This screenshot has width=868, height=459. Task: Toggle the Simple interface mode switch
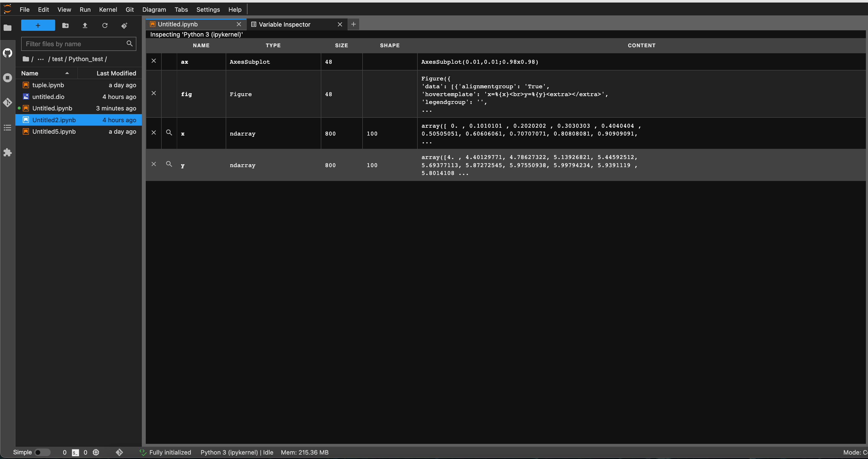[x=42, y=452]
